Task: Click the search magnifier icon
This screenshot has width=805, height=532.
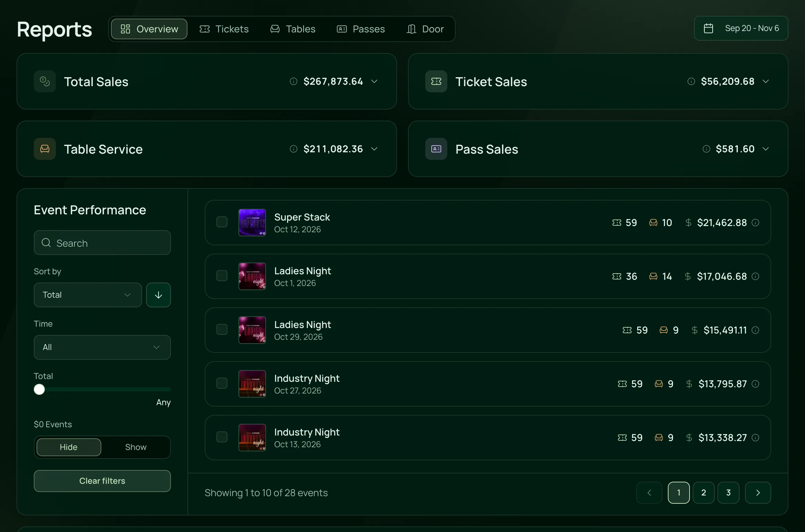Action: pyautogui.click(x=46, y=243)
